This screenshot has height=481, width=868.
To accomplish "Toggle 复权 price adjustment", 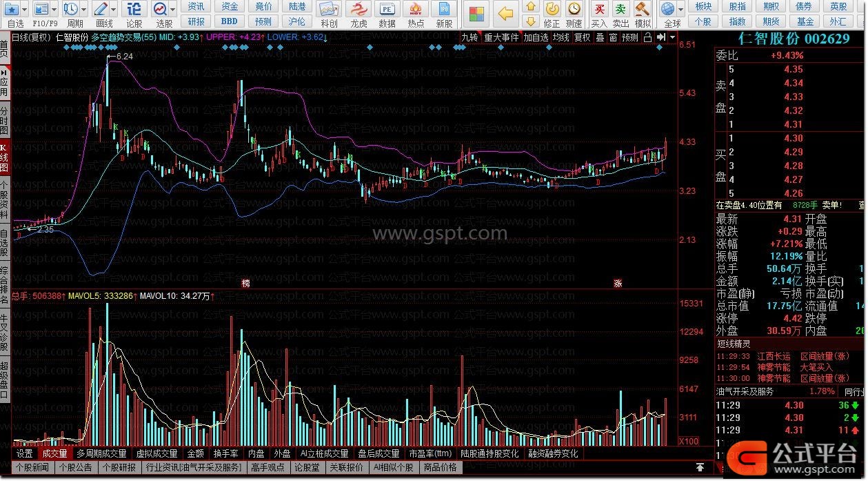I will [583, 37].
